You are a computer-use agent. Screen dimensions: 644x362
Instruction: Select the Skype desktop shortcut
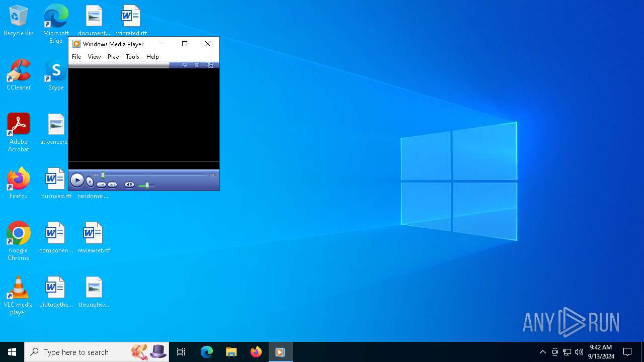pyautogui.click(x=56, y=75)
